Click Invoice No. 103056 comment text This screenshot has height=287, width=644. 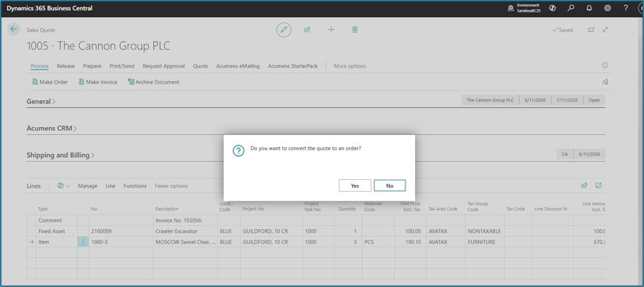coord(186,221)
